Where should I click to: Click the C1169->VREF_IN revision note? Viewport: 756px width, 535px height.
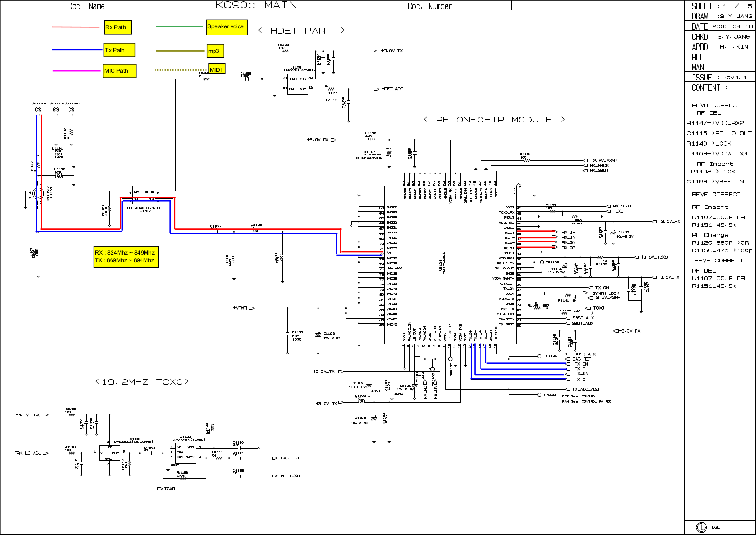(715, 181)
